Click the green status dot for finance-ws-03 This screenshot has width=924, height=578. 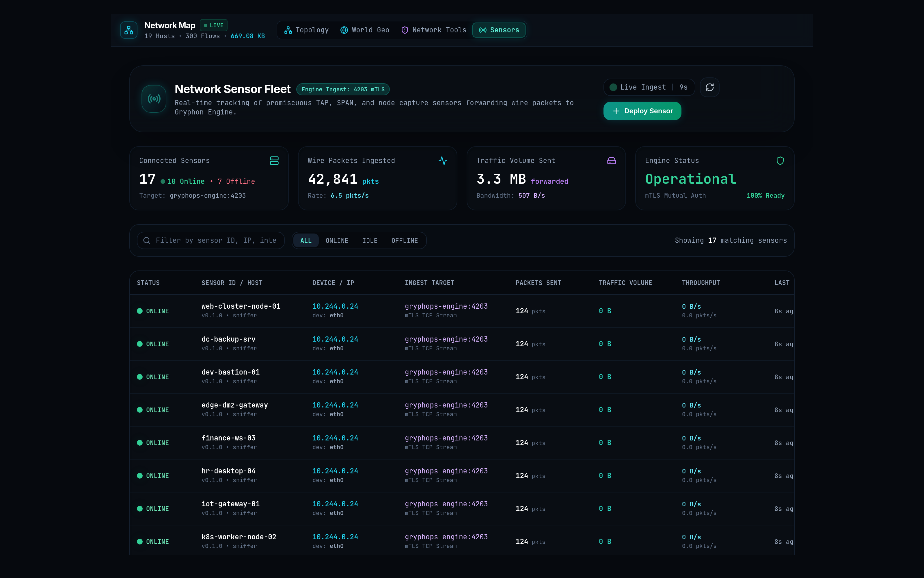coord(140,443)
